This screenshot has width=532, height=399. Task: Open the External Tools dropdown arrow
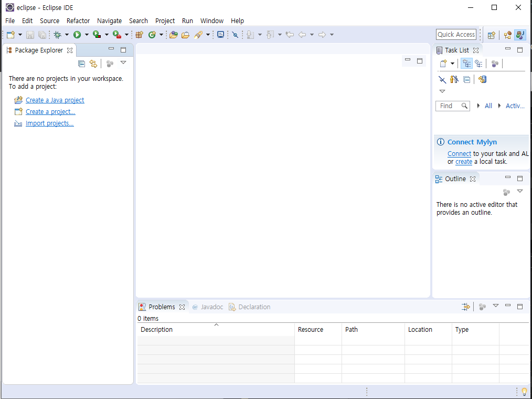(x=126, y=35)
